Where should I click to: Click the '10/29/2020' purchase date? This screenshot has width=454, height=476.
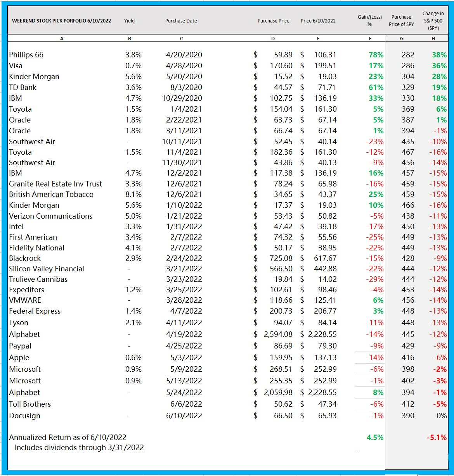(182, 98)
